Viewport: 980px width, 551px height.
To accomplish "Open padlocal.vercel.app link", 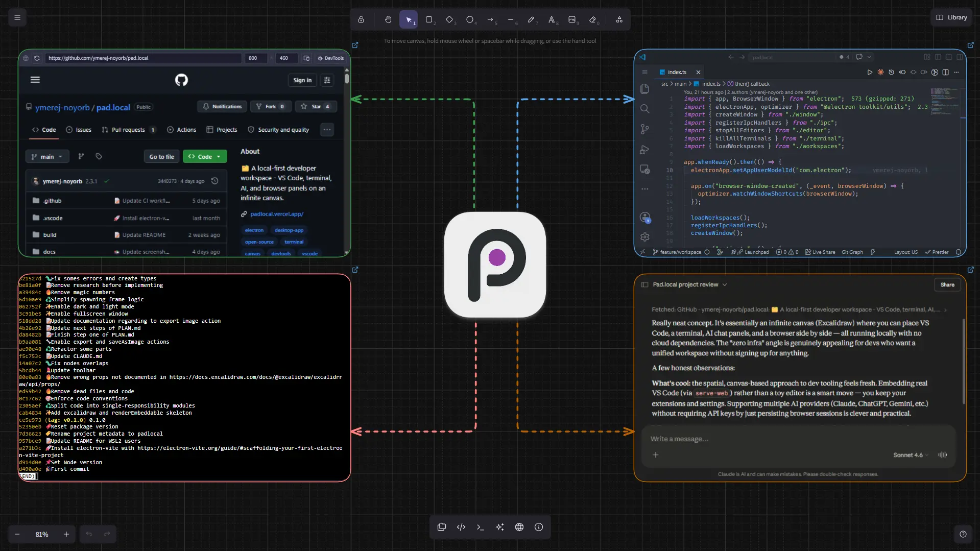I will click(x=277, y=214).
